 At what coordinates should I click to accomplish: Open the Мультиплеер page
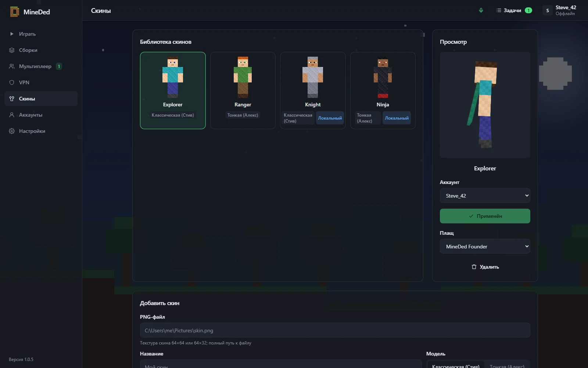tap(41, 66)
